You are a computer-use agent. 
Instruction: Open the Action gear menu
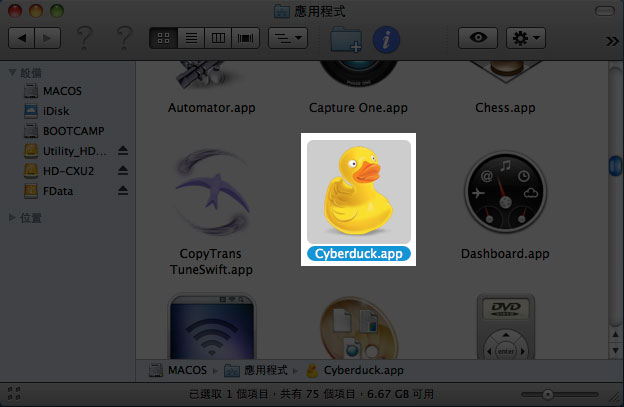pos(526,38)
